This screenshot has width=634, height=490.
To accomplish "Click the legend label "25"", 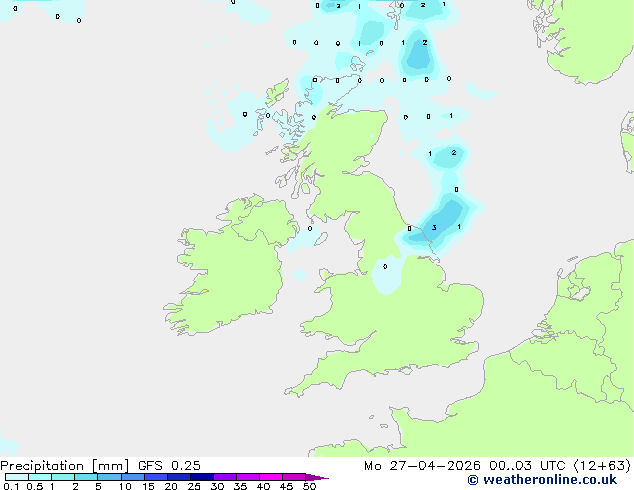I will (194, 486).
